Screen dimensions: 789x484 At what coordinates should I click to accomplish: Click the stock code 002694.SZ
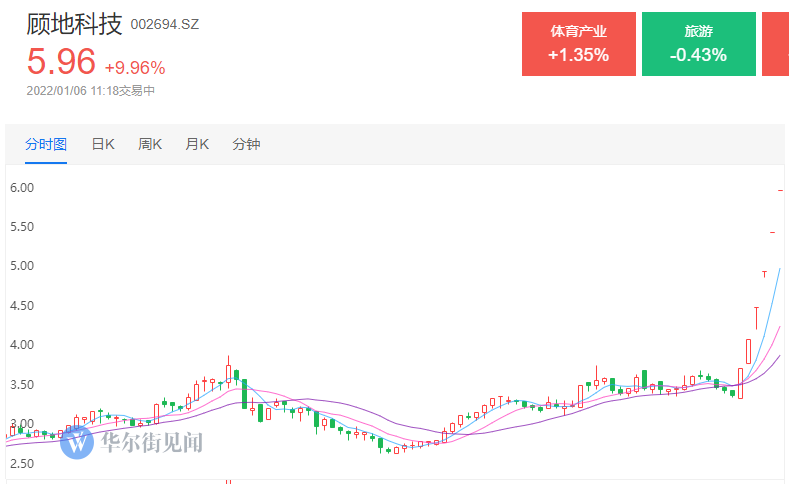[x=165, y=24]
